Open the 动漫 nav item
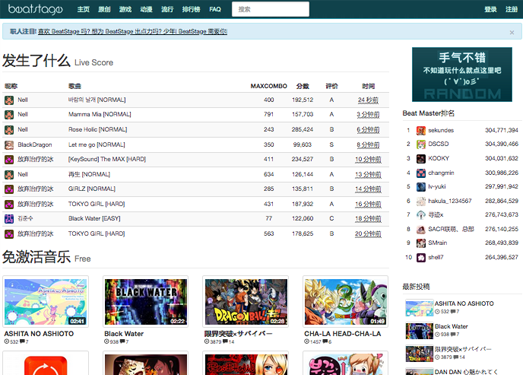Screen dimensions: 523x375 146,9
